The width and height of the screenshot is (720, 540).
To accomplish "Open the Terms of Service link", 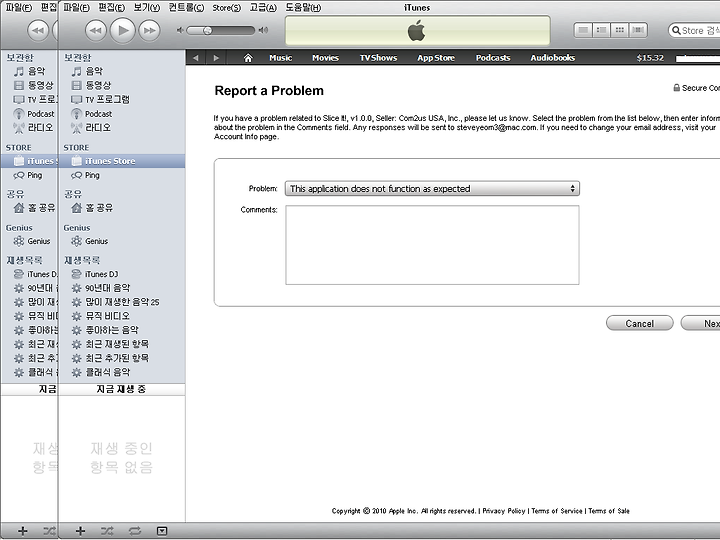I will [x=557, y=511].
